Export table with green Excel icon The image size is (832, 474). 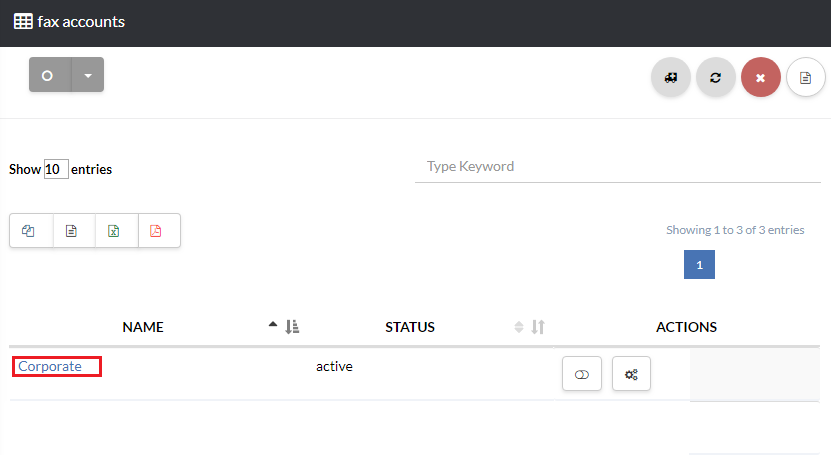114,231
